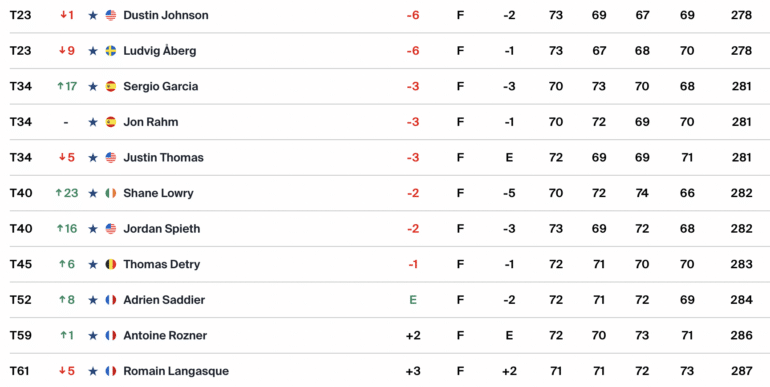Select Jordan Spieth's name
This screenshot has width=770, height=387.
click(162, 229)
